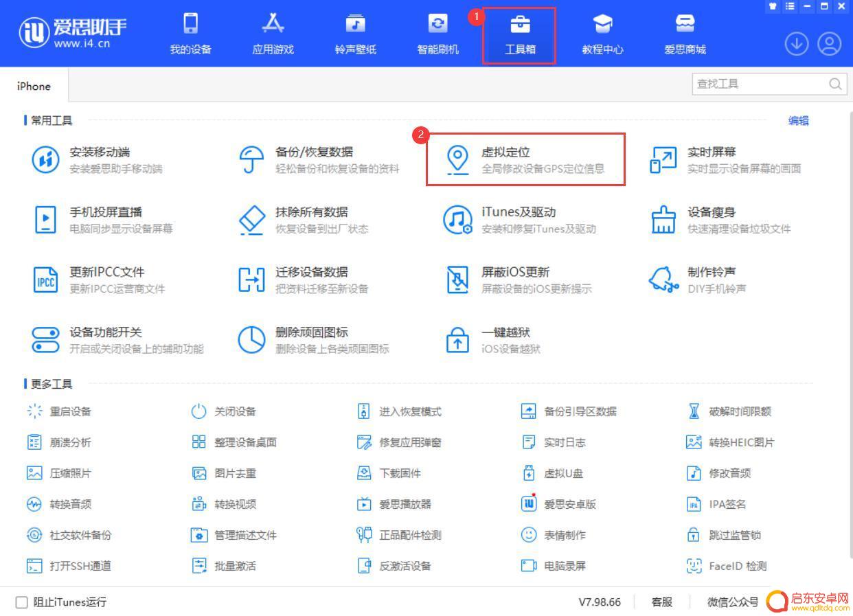Click the download manager arrow icon
853x616 pixels.
(x=797, y=45)
